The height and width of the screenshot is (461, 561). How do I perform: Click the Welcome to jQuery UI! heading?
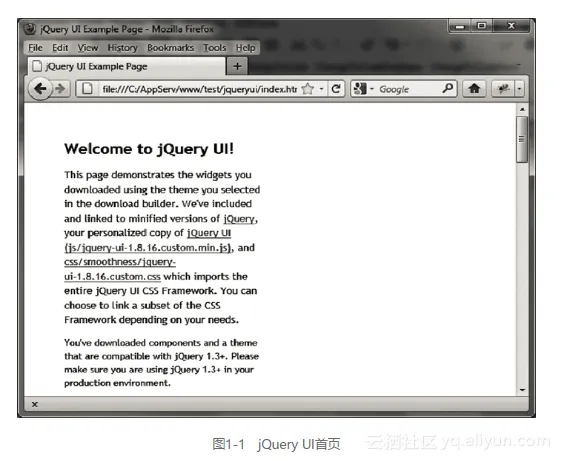pyautogui.click(x=149, y=149)
